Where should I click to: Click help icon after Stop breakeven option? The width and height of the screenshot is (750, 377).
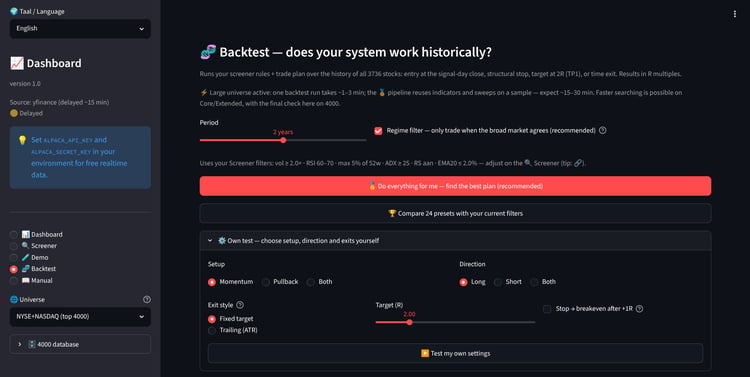coord(640,309)
